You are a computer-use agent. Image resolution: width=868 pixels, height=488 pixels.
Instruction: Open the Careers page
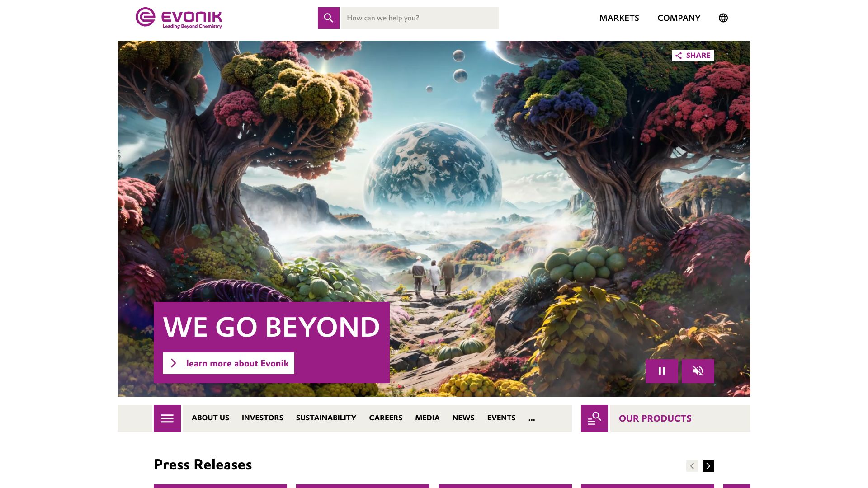(x=386, y=418)
